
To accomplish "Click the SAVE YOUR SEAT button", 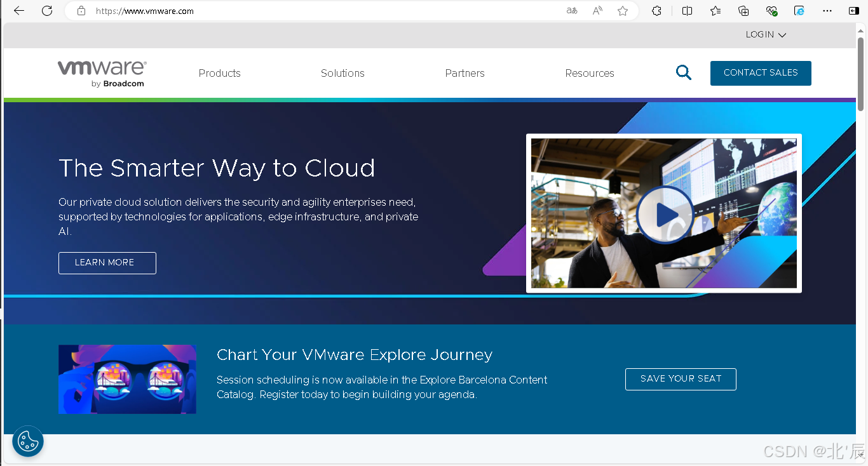I will (681, 379).
